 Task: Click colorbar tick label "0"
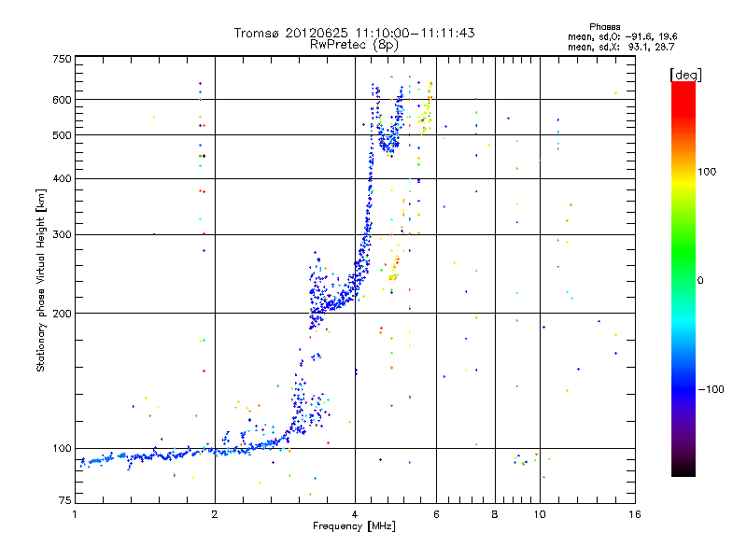700,281
